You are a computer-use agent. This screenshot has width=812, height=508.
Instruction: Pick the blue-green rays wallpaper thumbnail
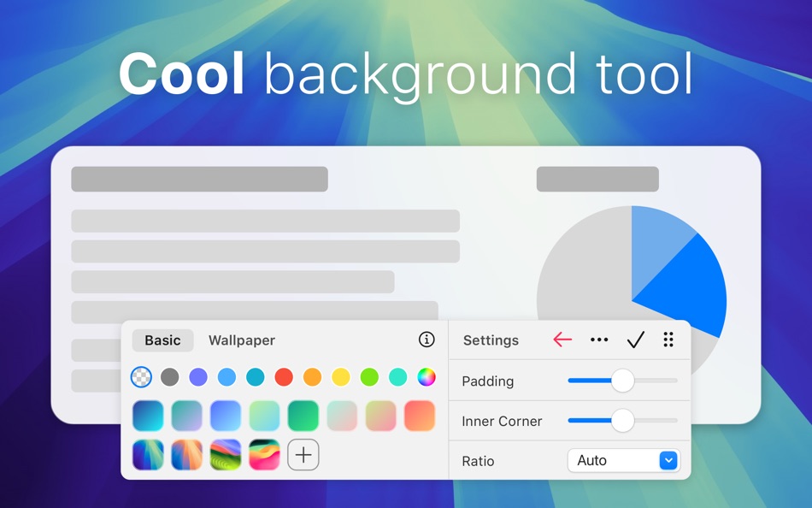tap(148, 455)
